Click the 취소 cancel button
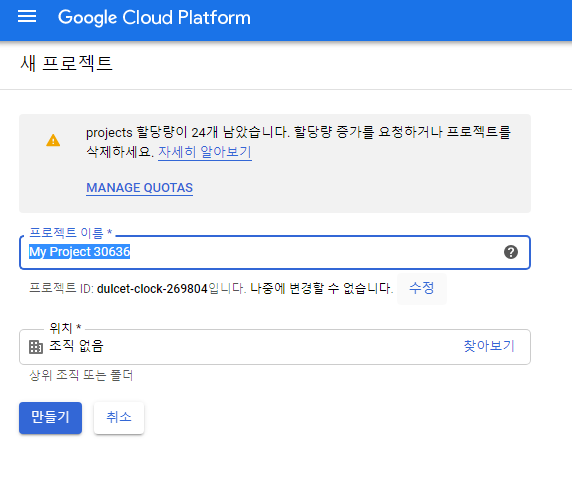Viewport: 572px width, 478px height. 119,418
